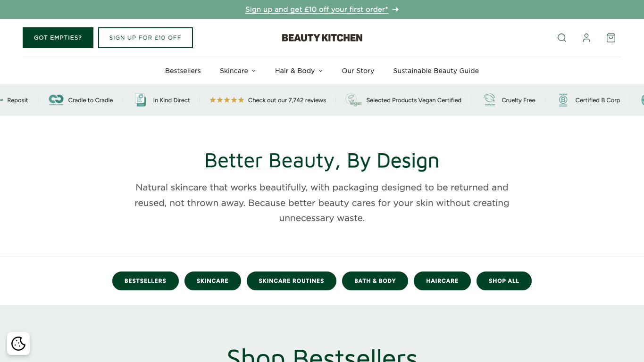
Task: Click the five gold stars rating
Action: pos(227,100)
